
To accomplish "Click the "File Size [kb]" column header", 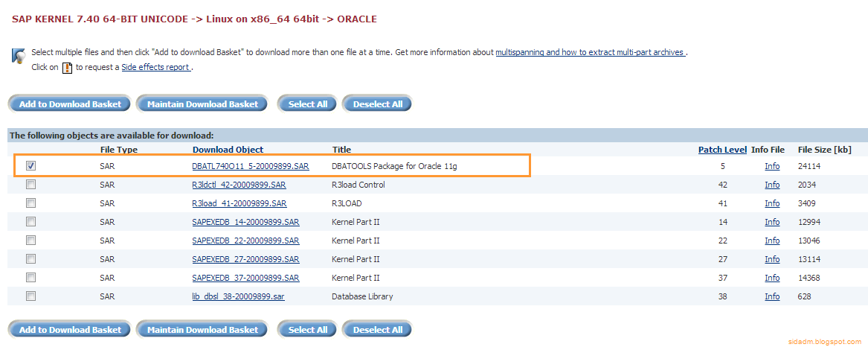I will [x=824, y=149].
